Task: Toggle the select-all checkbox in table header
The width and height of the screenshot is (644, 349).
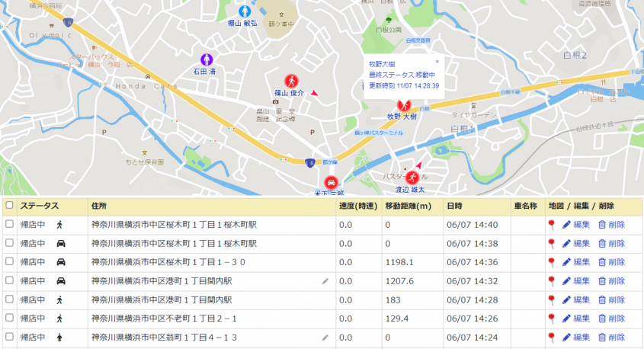Action: pyautogui.click(x=9, y=205)
